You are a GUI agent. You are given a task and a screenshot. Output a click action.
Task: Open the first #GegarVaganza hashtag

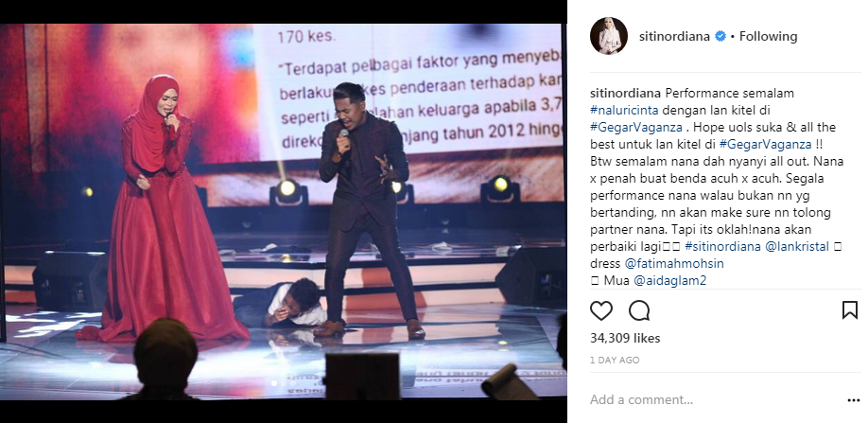coord(636,128)
